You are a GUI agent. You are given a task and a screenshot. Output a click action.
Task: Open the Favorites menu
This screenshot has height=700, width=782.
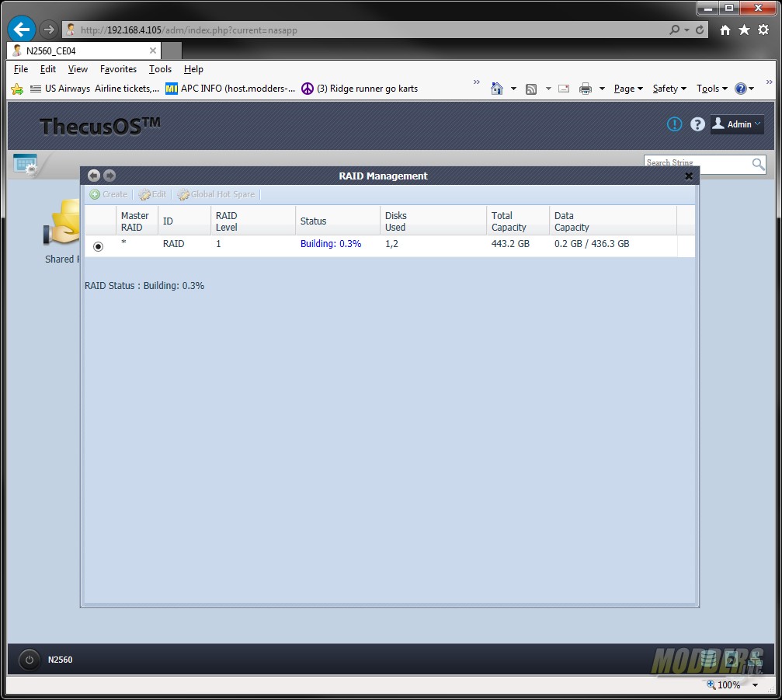[118, 69]
